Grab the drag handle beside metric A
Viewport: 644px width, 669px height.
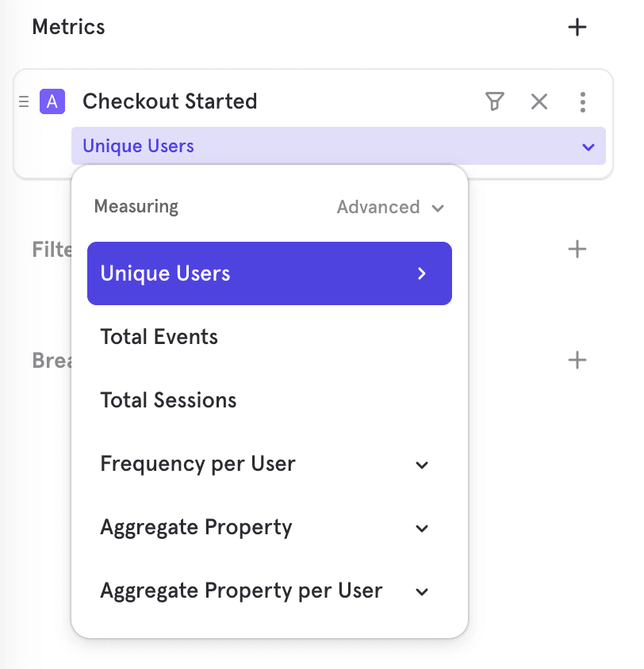click(24, 101)
